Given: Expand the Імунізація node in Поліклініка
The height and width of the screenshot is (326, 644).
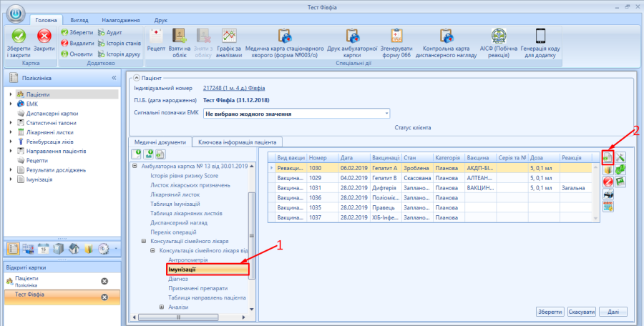Looking at the screenshot, I should tap(11, 179).
